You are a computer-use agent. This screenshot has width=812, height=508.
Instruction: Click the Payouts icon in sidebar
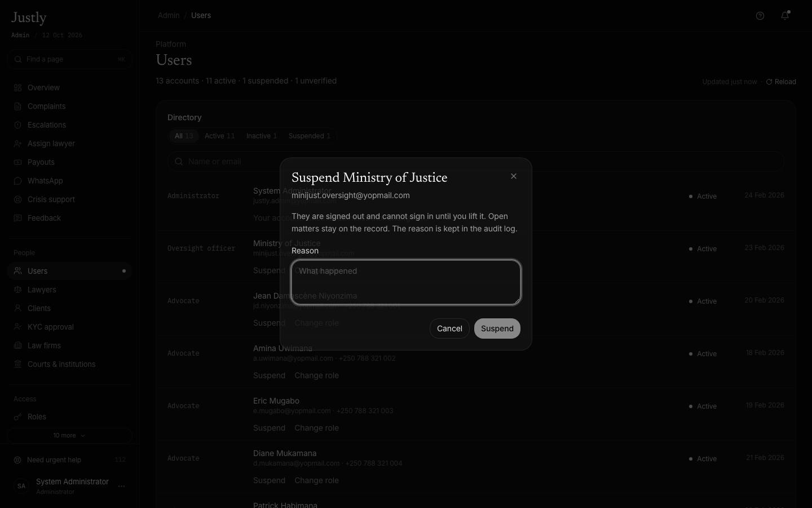(x=18, y=162)
